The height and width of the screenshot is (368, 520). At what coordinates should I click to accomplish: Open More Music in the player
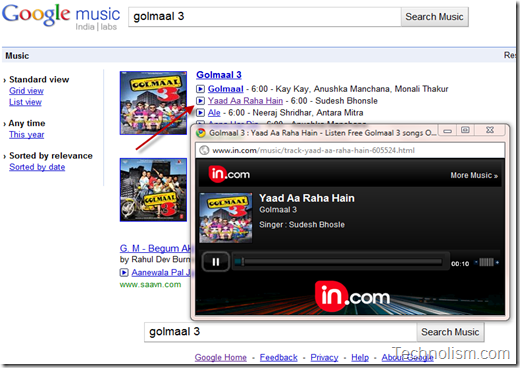474,175
